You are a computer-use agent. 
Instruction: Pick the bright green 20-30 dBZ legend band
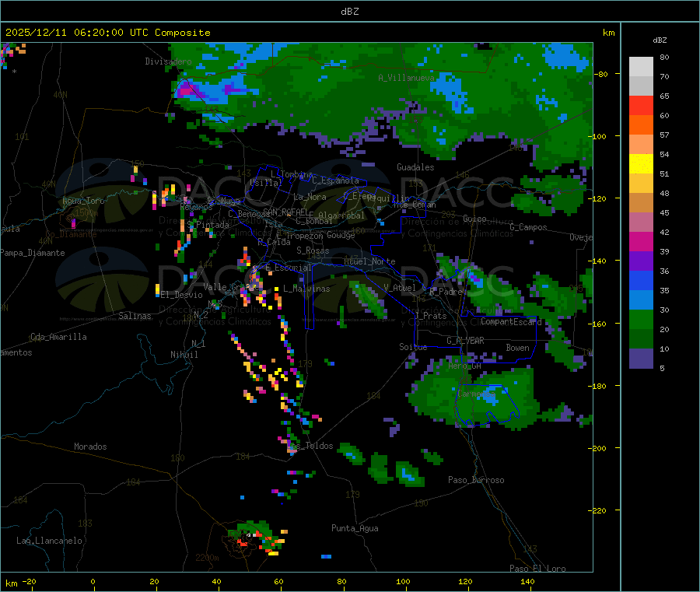pos(641,319)
